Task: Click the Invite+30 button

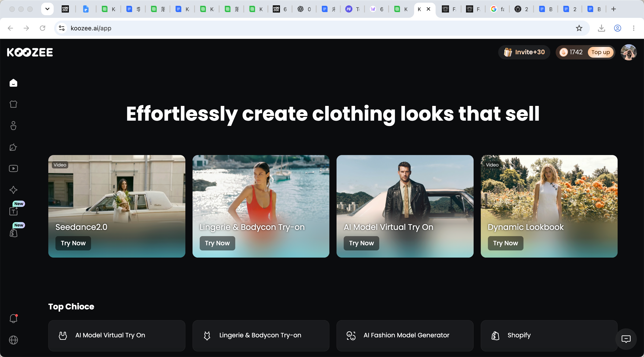Action: pos(524,52)
